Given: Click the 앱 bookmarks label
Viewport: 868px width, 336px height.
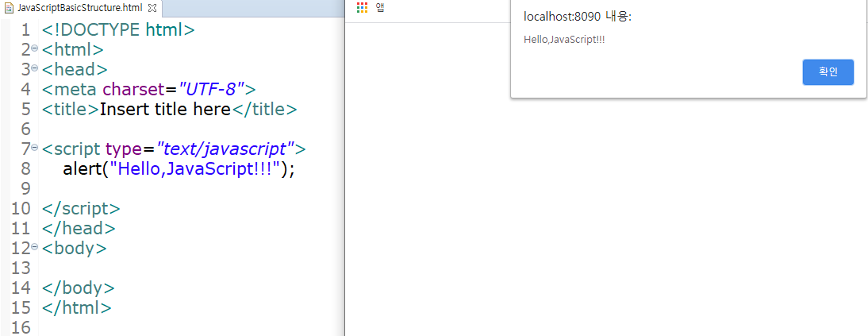Looking at the screenshot, I should 380,8.
